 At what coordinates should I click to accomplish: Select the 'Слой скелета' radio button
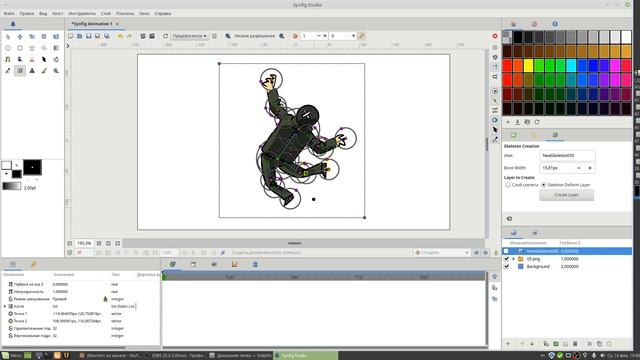click(508, 185)
